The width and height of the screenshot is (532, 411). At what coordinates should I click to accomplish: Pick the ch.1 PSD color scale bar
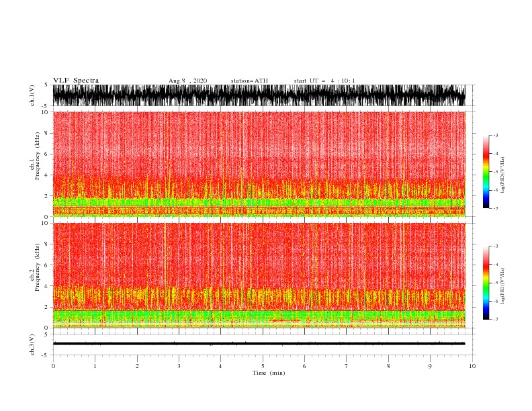pos(486,172)
